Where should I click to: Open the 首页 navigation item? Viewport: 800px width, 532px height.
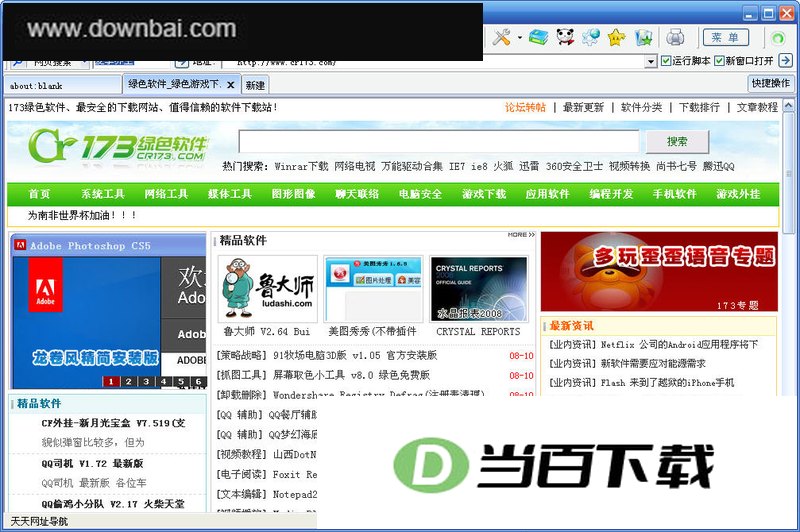point(39,194)
